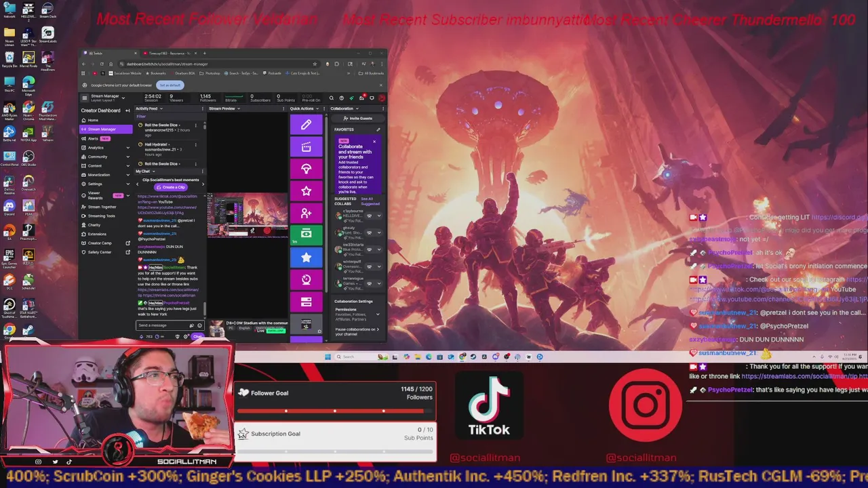The width and height of the screenshot is (868, 488).
Task: Click the rewind clock quick action tile
Action: click(306, 279)
